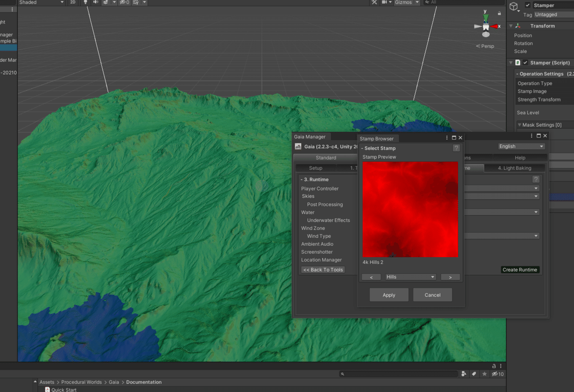Open the English language dropdown
This screenshot has height=392, width=574.
coord(521,146)
